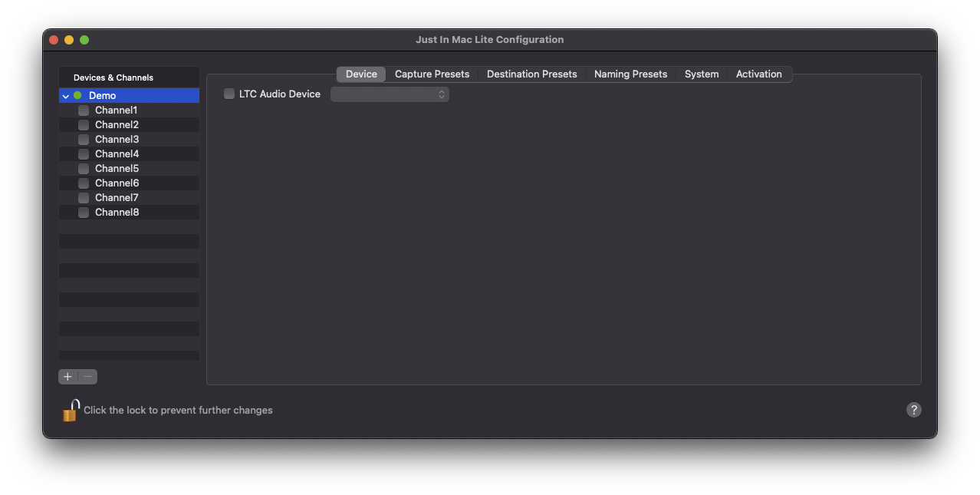
Task: Select the Channel7 label
Action: pyautogui.click(x=117, y=198)
